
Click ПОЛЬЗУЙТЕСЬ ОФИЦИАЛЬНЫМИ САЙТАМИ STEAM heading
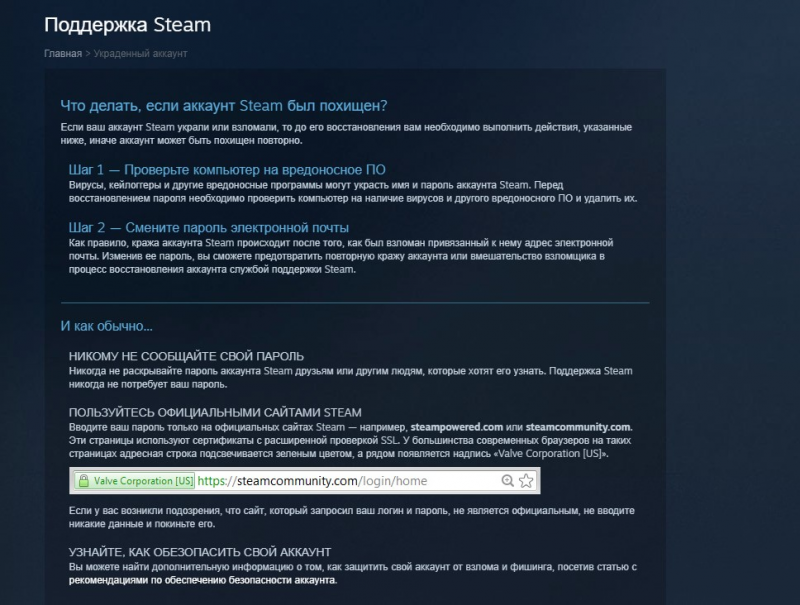coord(215,412)
